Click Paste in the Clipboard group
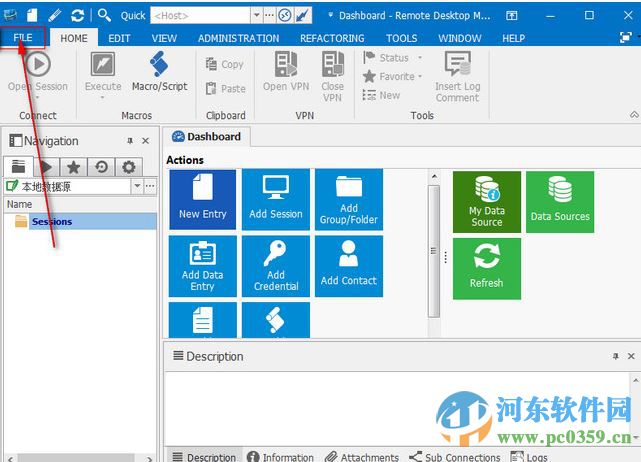641x462 pixels. 225,88
